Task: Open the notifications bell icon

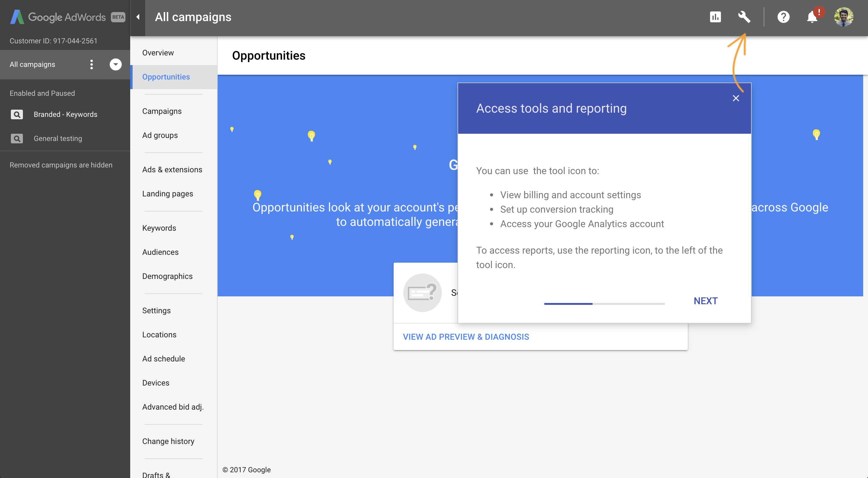Action: pyautogui.click(x=812, y=17)
